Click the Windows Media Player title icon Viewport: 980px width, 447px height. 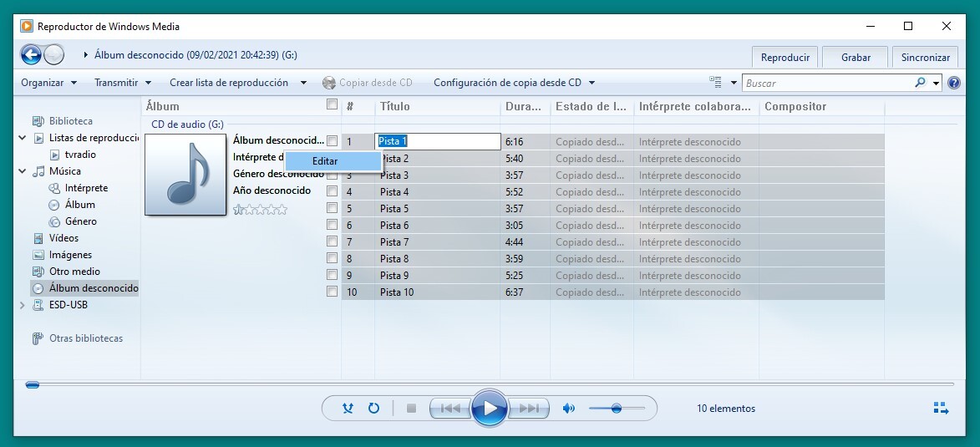pos(26,26)
